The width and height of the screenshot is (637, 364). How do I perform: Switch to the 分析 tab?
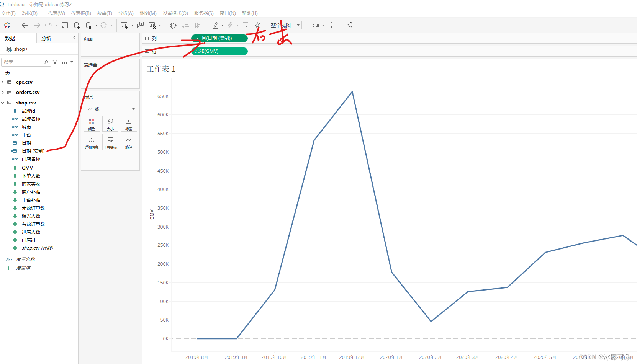pyautogui.click(x=46, y=38)
